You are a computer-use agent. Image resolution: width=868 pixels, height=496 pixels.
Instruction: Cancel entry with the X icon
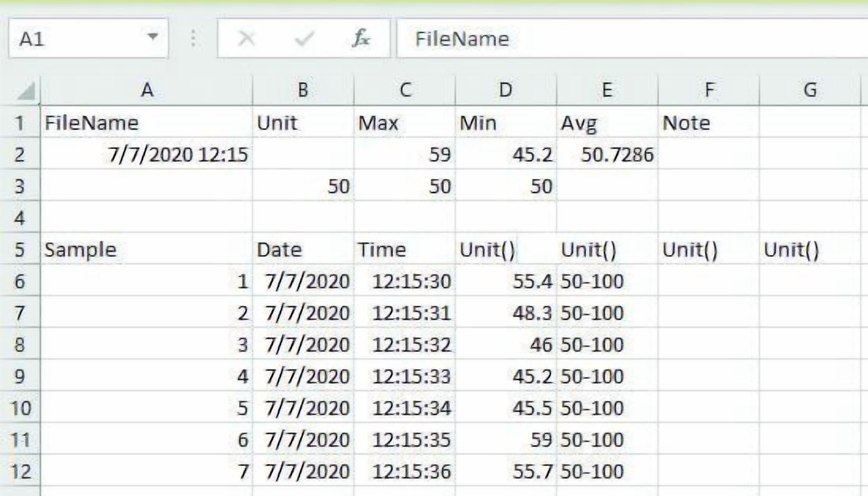tap(247, 38)
